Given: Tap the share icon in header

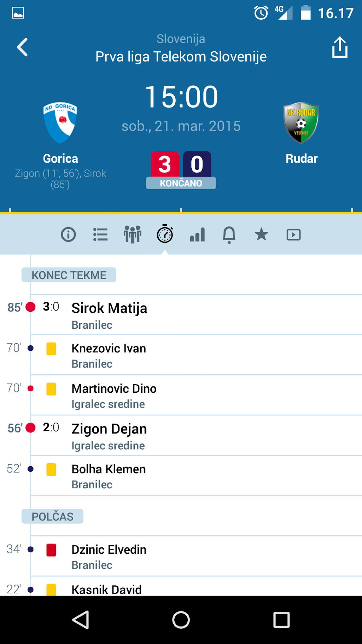Looking at the screenshot, I should click(x=340, y=47).
